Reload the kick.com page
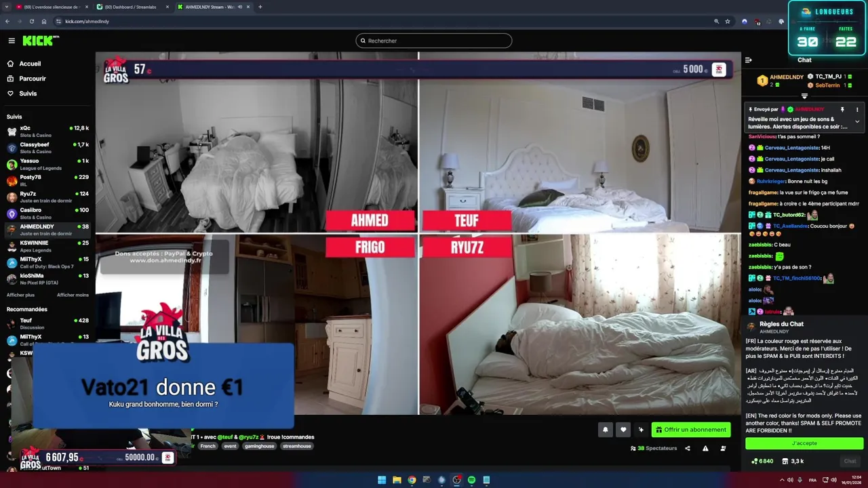Viewport: 868px width, 488px height. 32,21
